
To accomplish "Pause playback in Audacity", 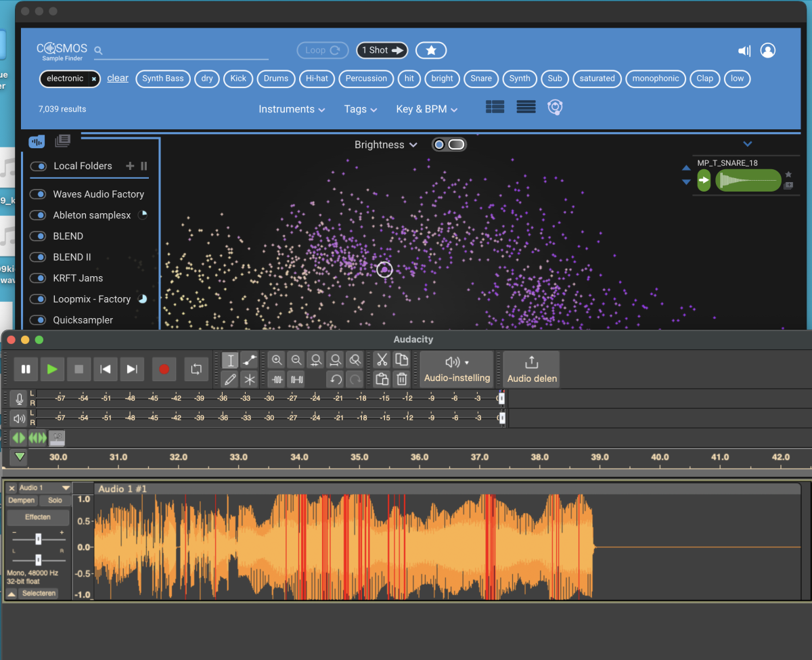I will (26, 369).
